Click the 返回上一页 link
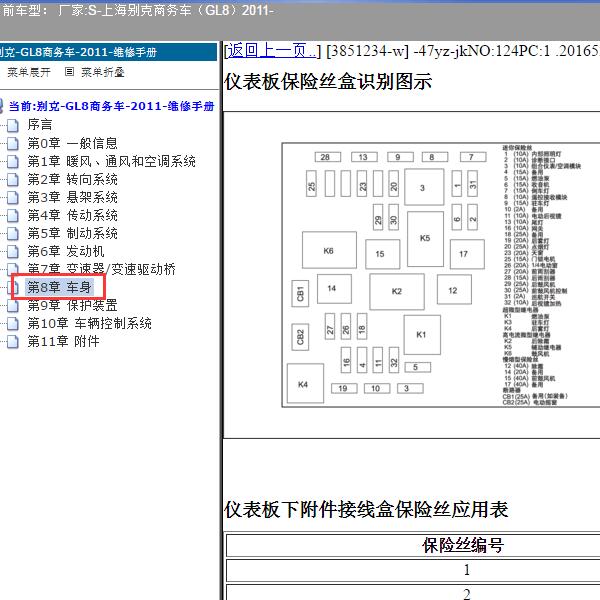Viewport: 600px width, 600px height. pos(273,50)
